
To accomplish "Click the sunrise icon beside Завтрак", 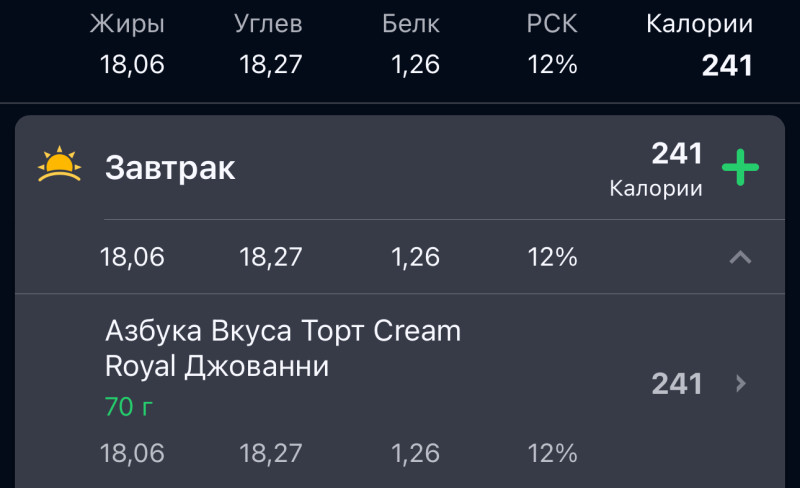I will coord(58,165).
